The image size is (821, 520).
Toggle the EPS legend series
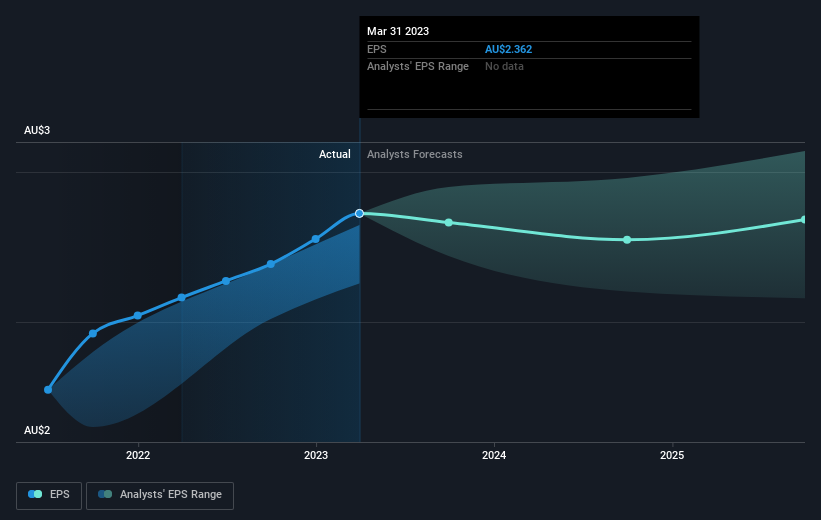click(x=49, y=495)
